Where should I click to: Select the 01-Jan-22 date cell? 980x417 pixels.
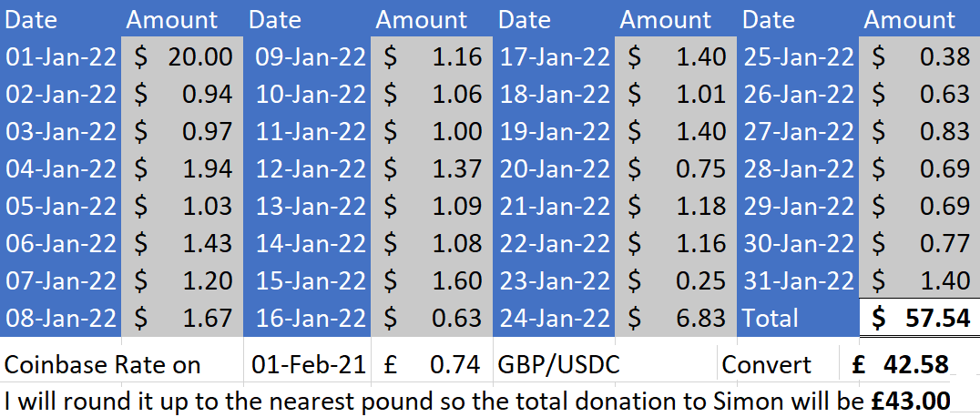tap(61, 57)
